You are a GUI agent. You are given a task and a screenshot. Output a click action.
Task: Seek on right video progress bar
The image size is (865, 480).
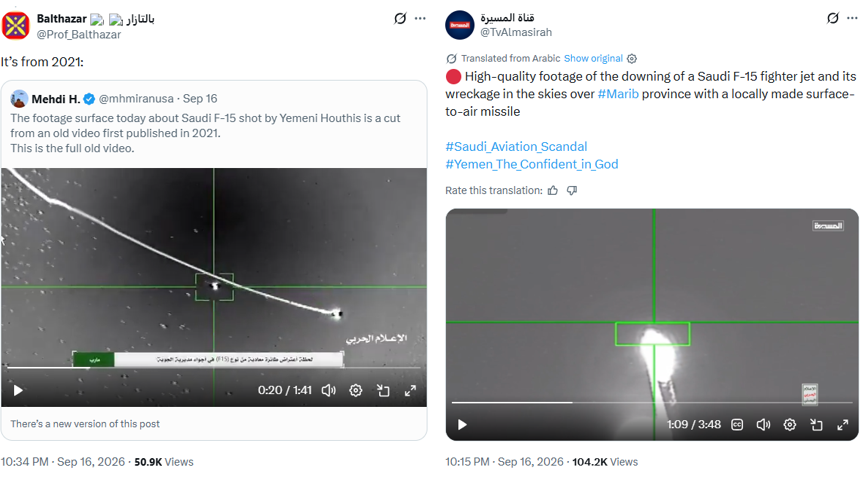click(652, 402)
